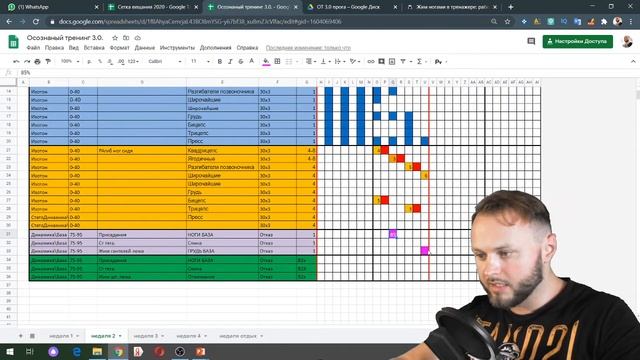This screenshot has width=640, height=360.
Task: Open the Windows Start menu
Action: click(x=9, y=351)
